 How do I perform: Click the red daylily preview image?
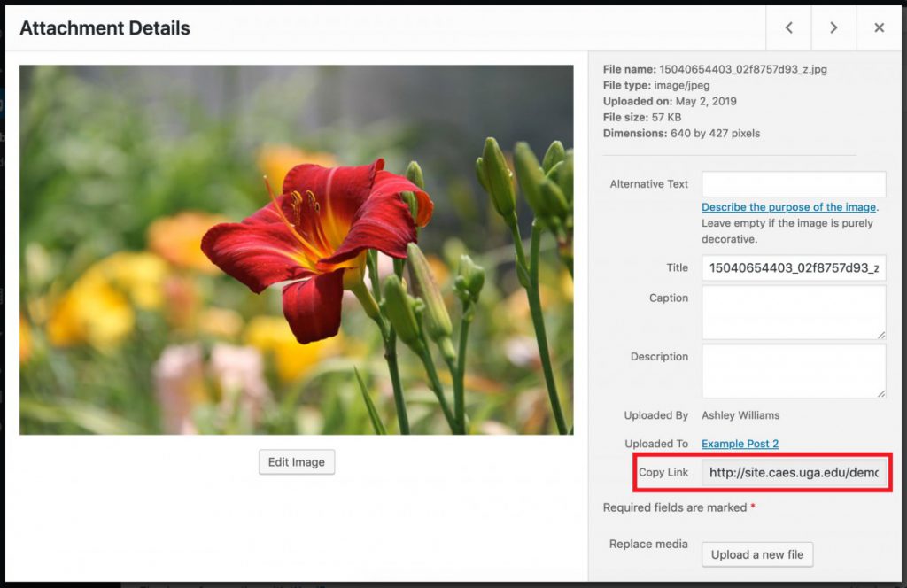pyautogui.click(x=296, y=250)
